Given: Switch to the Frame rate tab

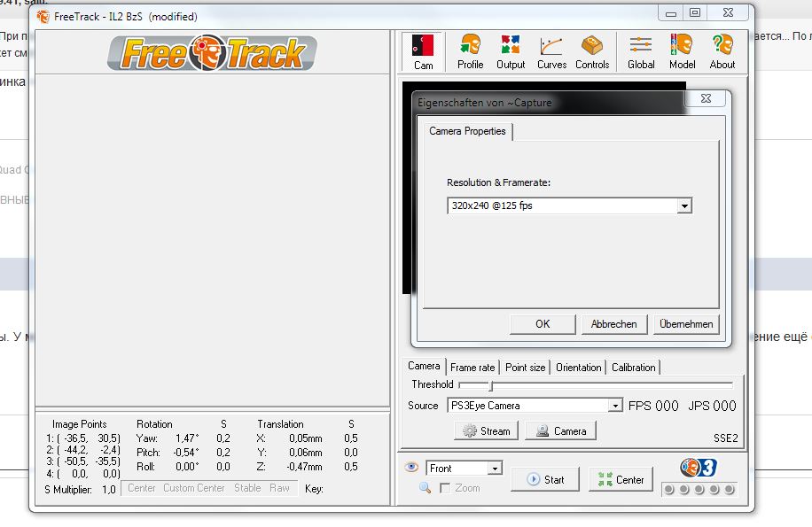Looking at the screenshot, I should pyautogui.click(x=472, y=368).
